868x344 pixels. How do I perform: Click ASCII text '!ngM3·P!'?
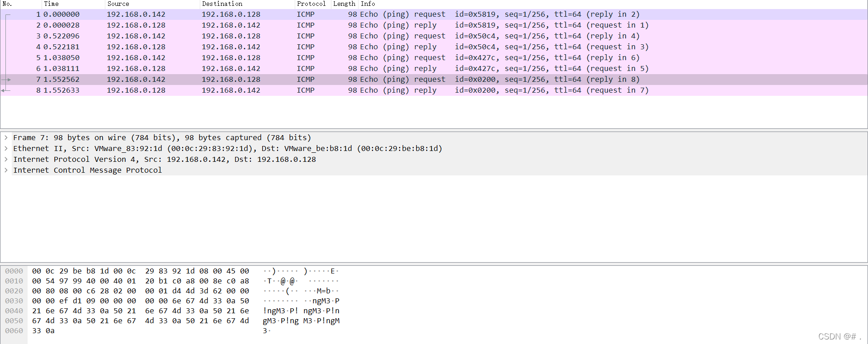(x=281, y=311)
